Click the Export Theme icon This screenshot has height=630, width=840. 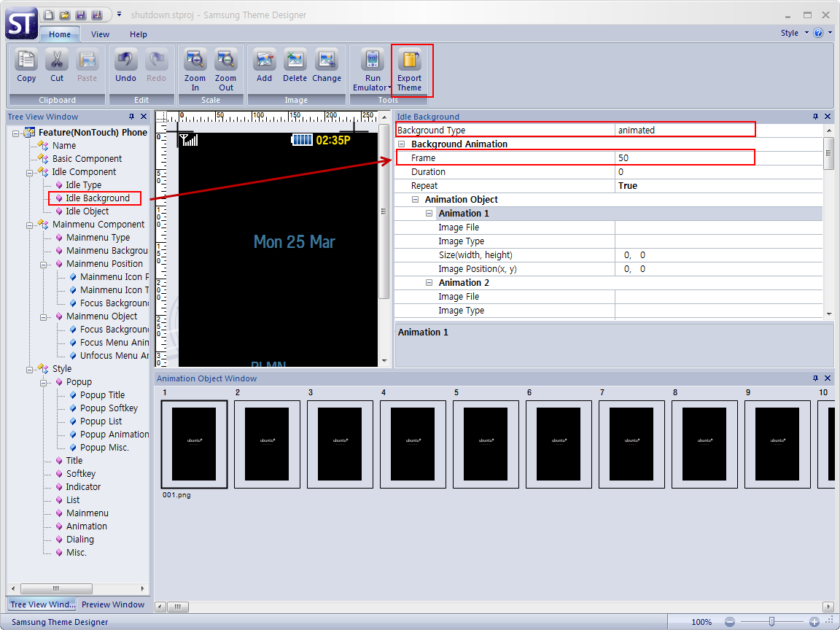(x=410, y=61)
